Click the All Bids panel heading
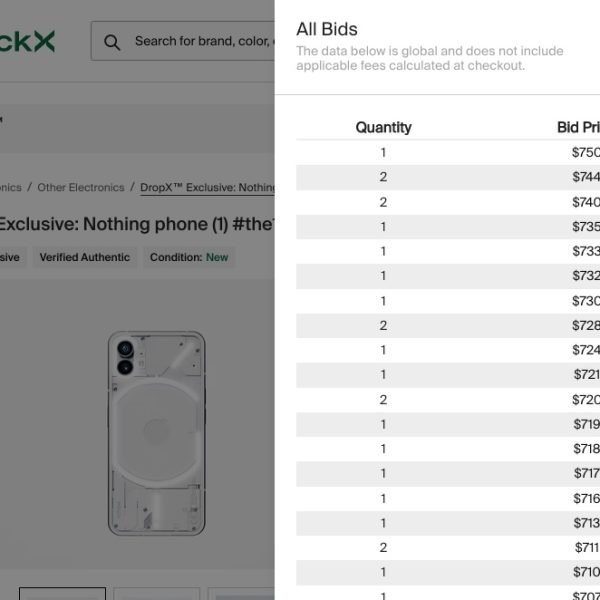600x600 pixels. (327, 29)
